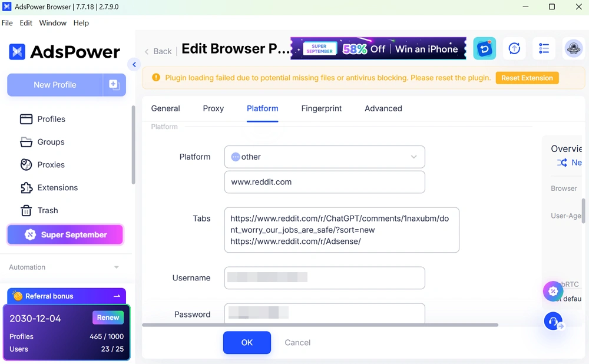Image resolution: width=589 pixels, height=364 pixels.
Task: Click the Password input field
Action: click(x=325, y=313)
